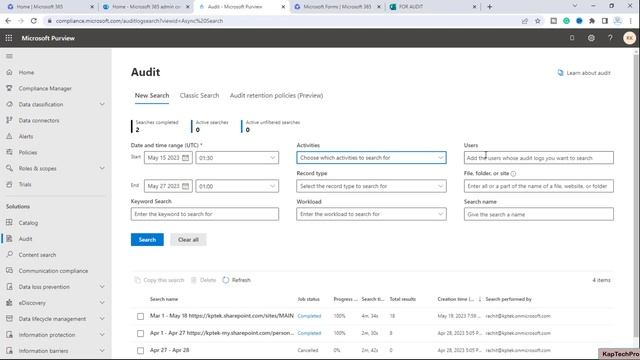This screenshot has width=640, height=360.
Task: Bookmark this page with the star icon
Action: [x=538, y=21]
